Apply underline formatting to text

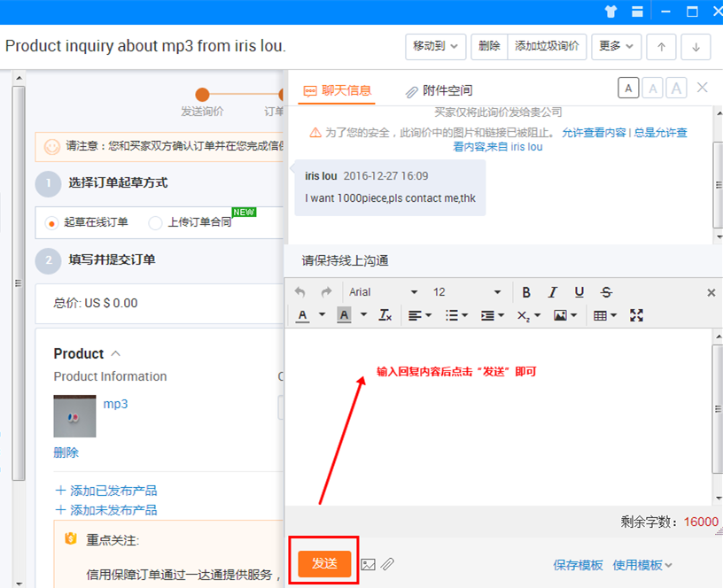579,292
